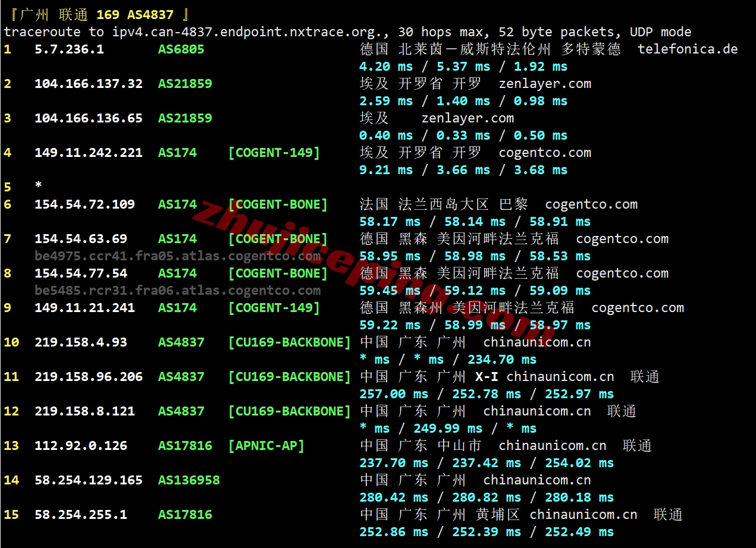Click the IP address 5.7.236.1
This screenshot has width=756, height=548.
(69, 49)
